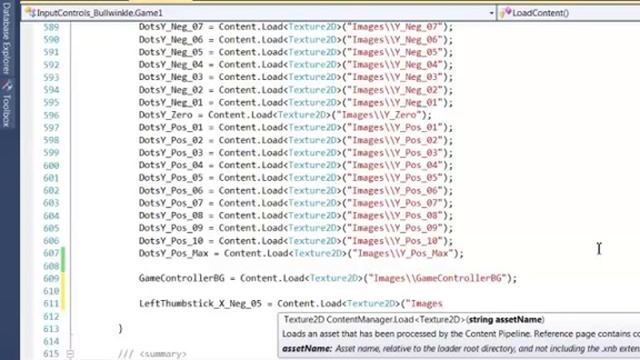Place the cursor after the unfinished "Images string
Image resolution: width=640 pixels, height=360 pixels.
point(443,304)
